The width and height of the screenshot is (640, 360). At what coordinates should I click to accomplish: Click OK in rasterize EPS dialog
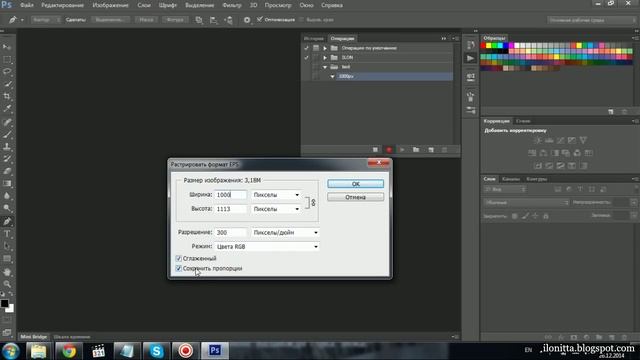(x=356, y=184)
